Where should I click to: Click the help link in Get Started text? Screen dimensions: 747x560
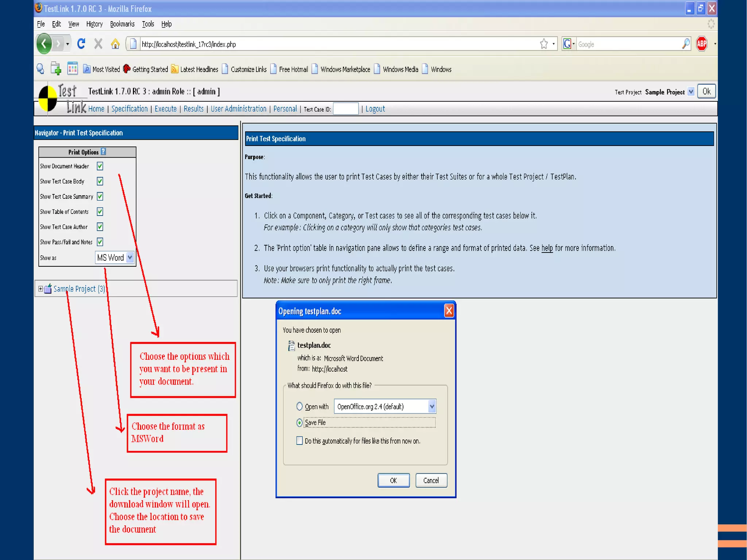[x=547, y=248]
